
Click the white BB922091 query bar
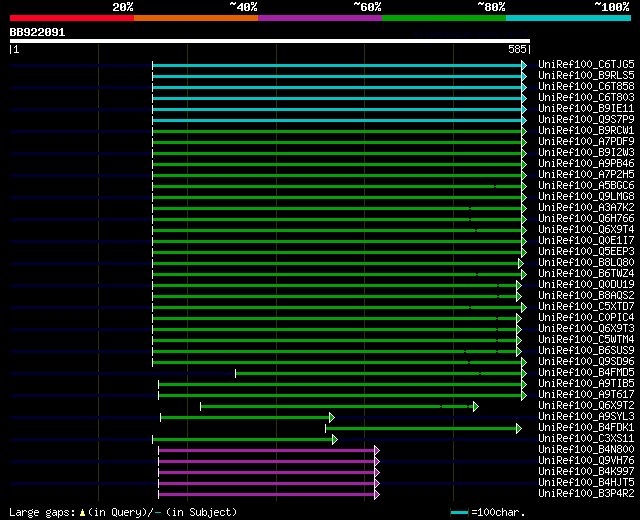(x=270, y=41)
